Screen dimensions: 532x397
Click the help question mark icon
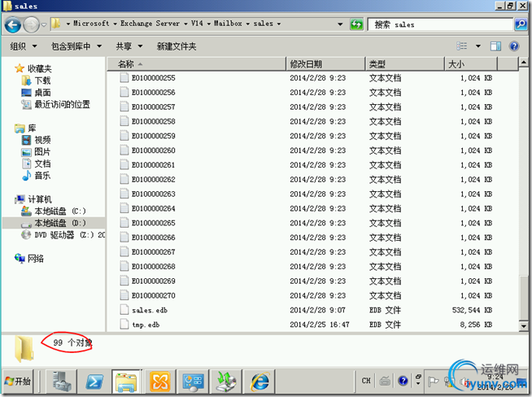[x=514, y=46]
